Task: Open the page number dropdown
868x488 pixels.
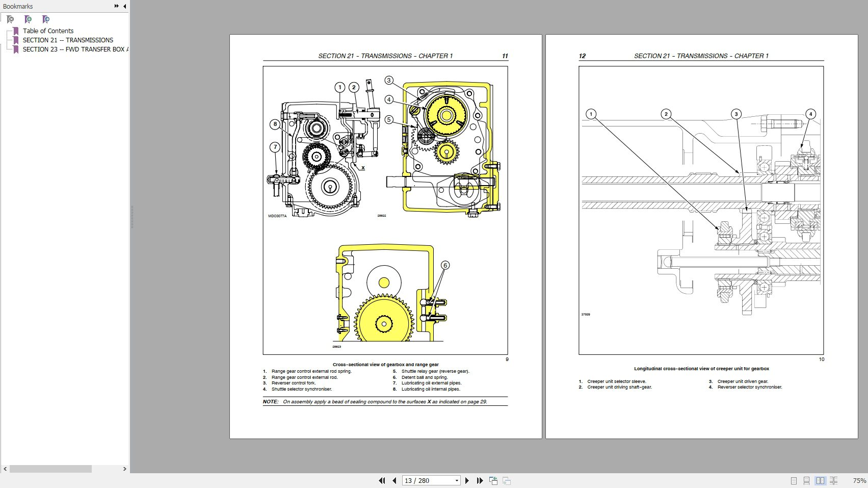Action: coord(456,480)
